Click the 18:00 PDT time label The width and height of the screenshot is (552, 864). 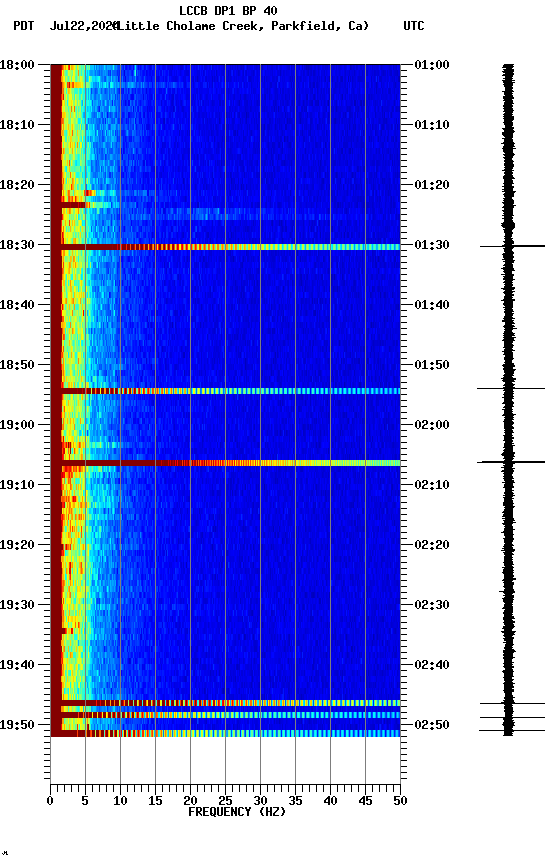pyautogui.click(x=17, y=65)
